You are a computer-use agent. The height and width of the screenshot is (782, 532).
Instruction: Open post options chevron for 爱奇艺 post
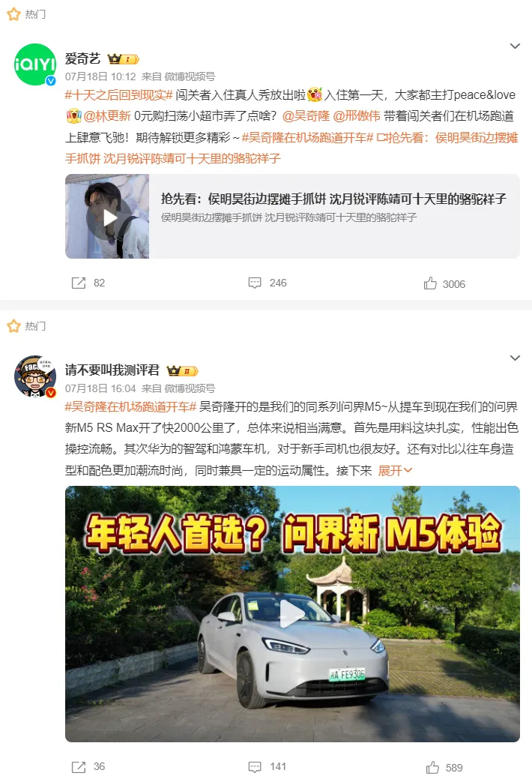click(515, 46)
